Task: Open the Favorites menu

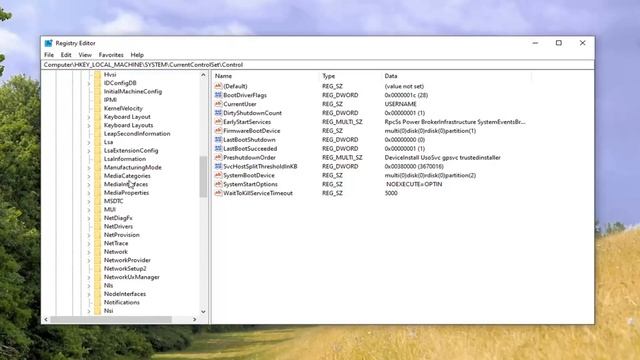Action: [111, 55]
